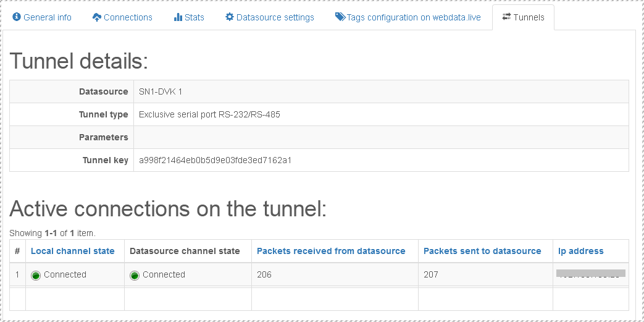Go to Datasource settings tab
The image size is (644, 322).
tap(275, 17)
